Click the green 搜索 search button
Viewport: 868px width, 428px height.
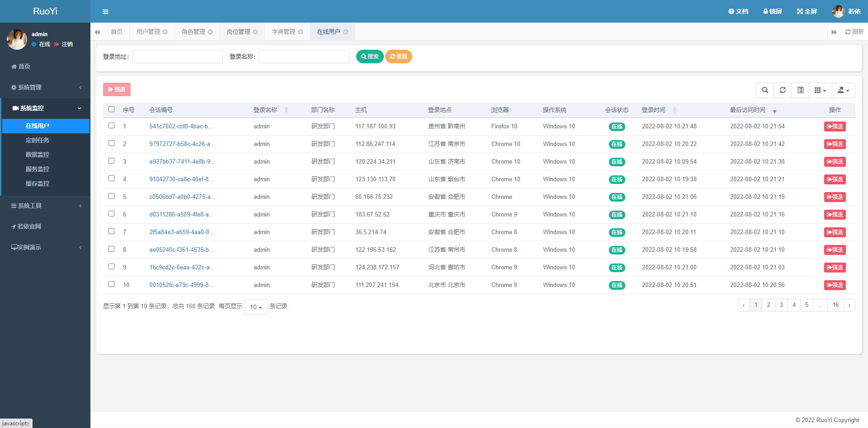pos(370,56)
